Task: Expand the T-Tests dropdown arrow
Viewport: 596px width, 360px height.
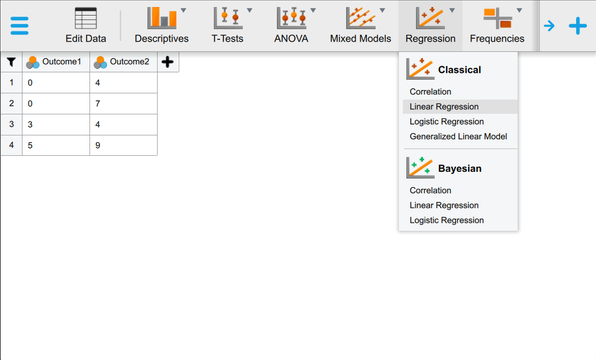Action: point(250,10)
